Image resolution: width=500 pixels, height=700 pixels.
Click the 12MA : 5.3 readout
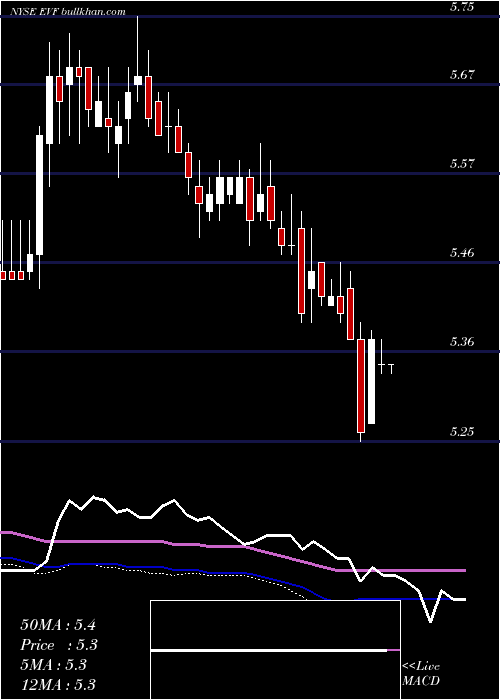[58, 685]
